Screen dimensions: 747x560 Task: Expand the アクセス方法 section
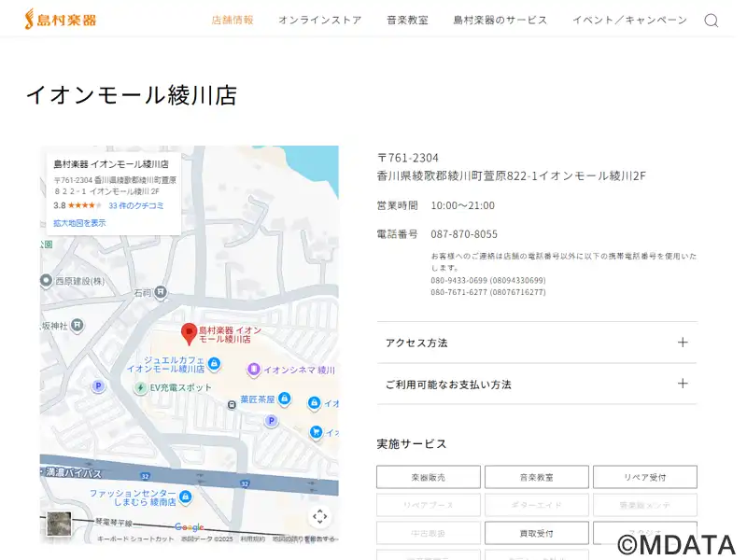(x=537, y=343)
